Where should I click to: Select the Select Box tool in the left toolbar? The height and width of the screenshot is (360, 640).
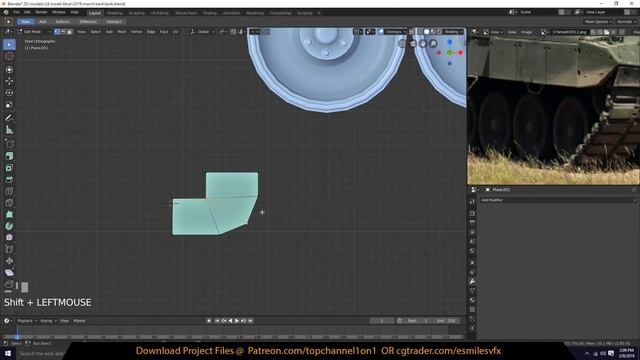(x=9, y=44)
